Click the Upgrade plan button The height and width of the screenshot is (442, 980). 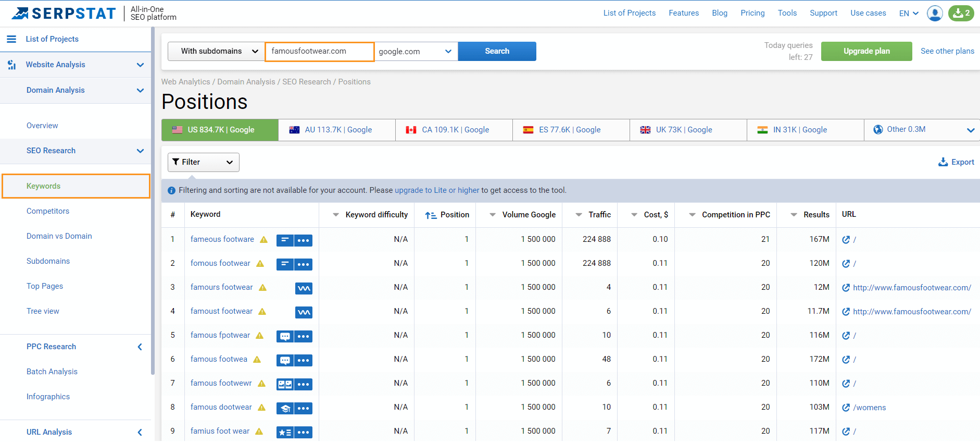click(866, 51)
